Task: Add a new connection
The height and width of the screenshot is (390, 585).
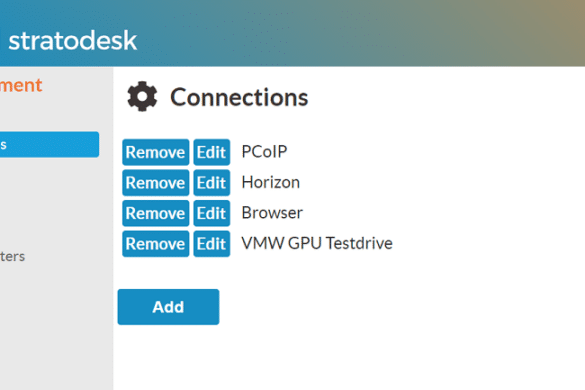Action: [x=168, y=307]
